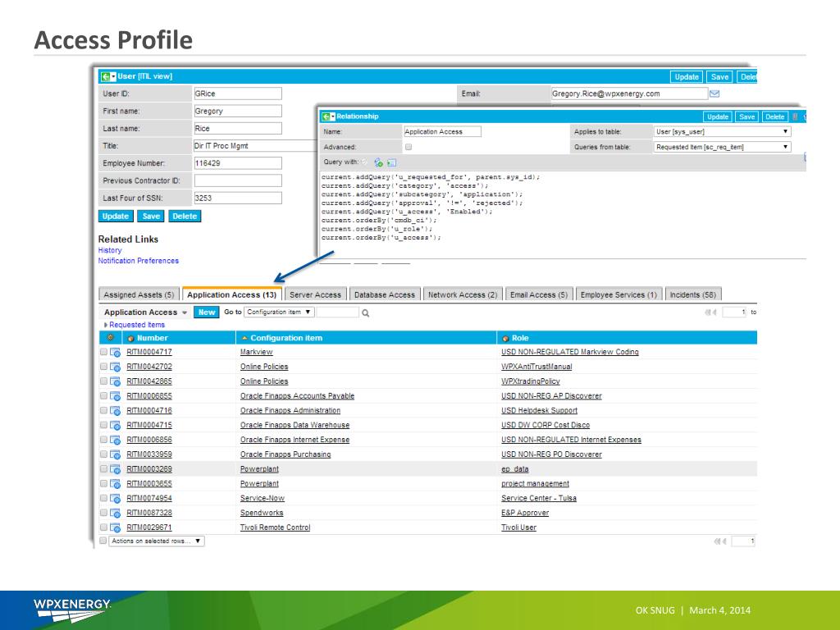Open preview icon for RITM0003269
This screenshot has height=630, width=840.
pos(115,469)
